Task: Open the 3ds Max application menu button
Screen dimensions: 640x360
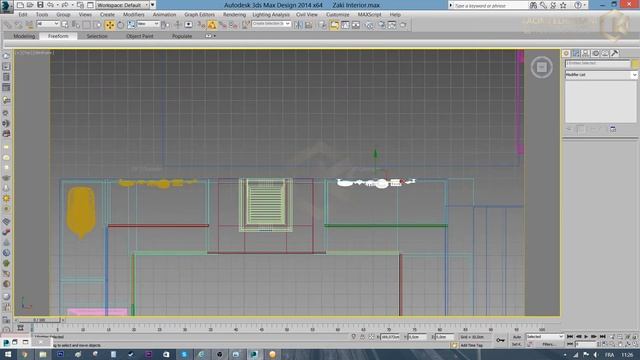Action: pyautogui.click(x=6, y=6)
